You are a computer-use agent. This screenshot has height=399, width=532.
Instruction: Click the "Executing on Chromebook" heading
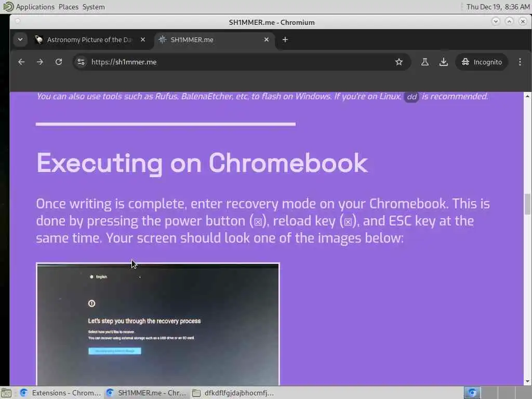click(202, 163)
